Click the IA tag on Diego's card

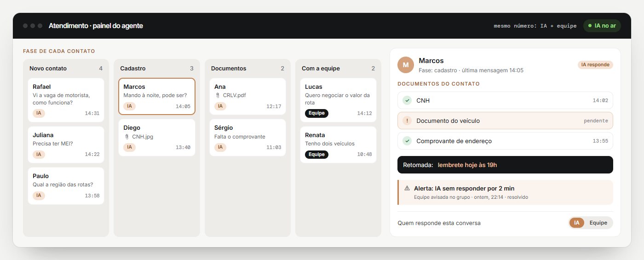(x=129, y=147)
